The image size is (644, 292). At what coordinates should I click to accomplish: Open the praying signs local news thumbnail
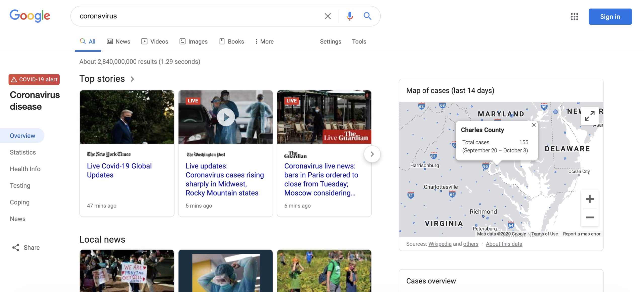(x=127, y=271)
